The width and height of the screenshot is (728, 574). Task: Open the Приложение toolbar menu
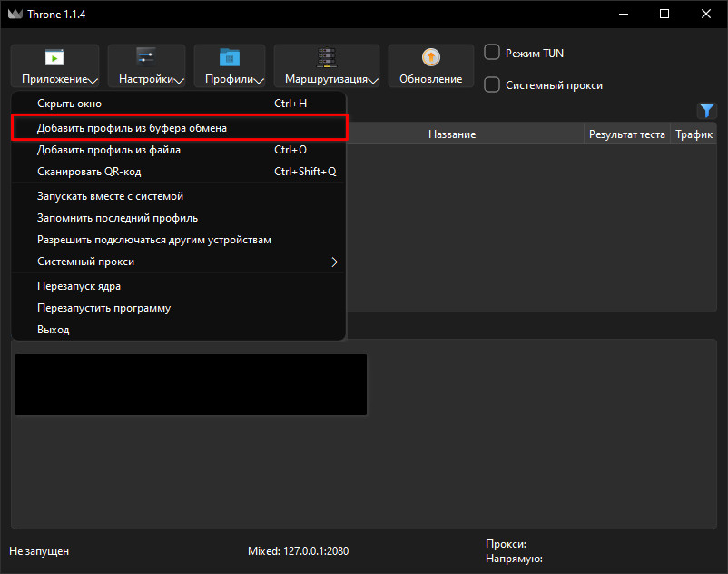[54, 66]
